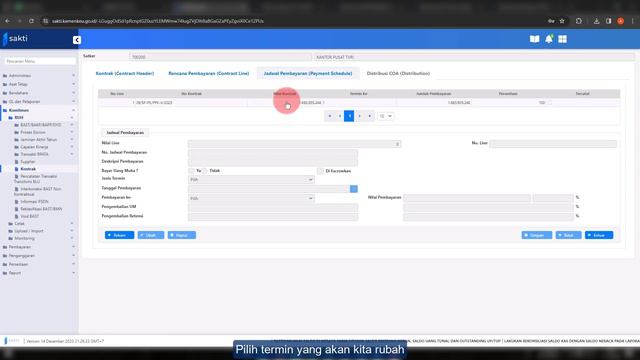Go to the previous table page
This screenshot has width=640, height=360.
[x=340, y=116]
